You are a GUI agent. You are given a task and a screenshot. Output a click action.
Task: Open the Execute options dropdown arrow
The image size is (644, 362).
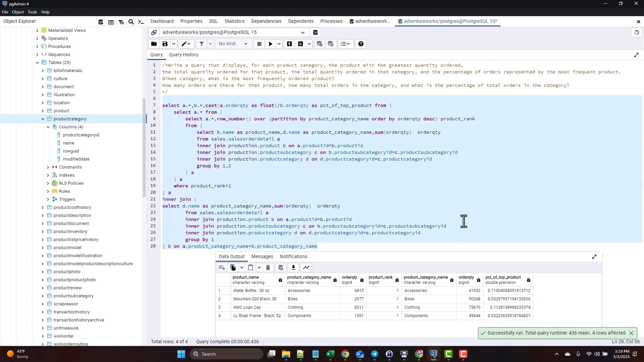pos(279,44)
